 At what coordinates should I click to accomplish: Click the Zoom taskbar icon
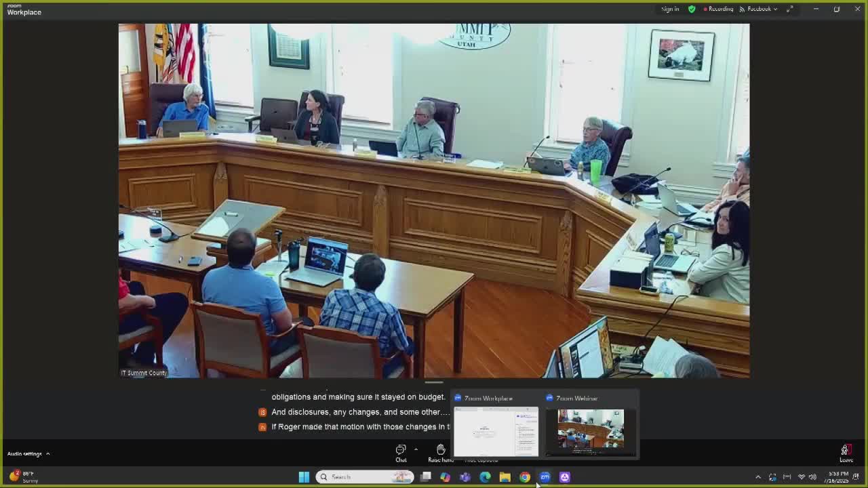tap(545, 477)
